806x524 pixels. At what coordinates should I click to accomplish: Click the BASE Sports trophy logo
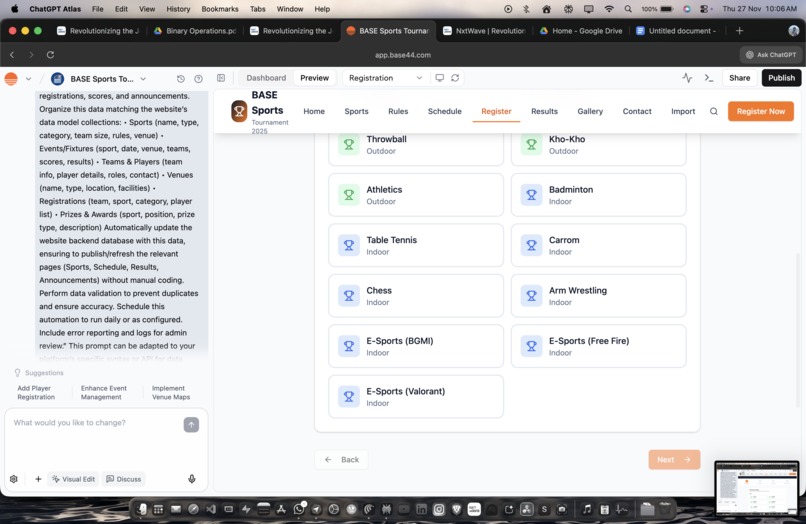pyautogui.click(x=239, y=111)
